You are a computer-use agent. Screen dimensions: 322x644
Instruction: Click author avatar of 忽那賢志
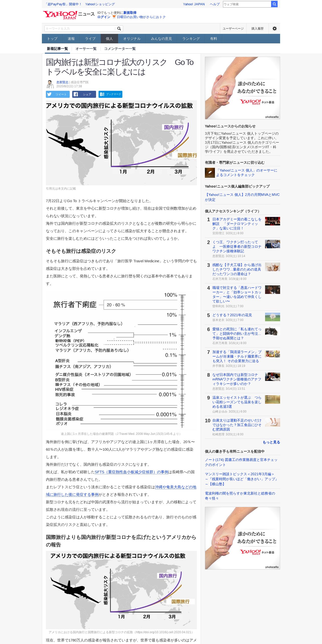[50, 84]
